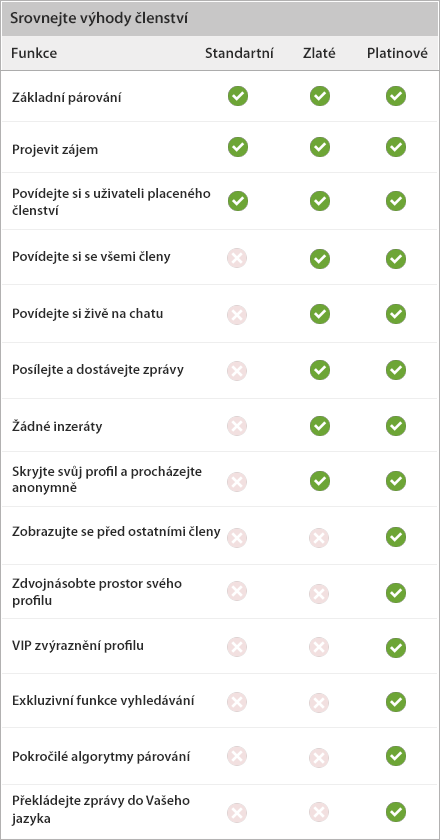Select the Platinové column header

click(397, 53)
